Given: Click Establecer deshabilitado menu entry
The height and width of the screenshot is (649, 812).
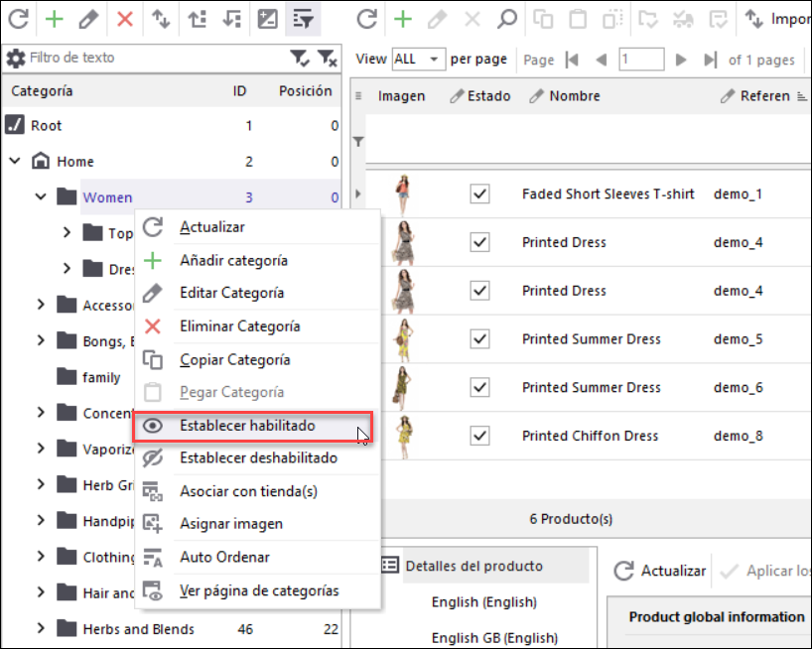Looking at the screenshot, I should [257, 458].
